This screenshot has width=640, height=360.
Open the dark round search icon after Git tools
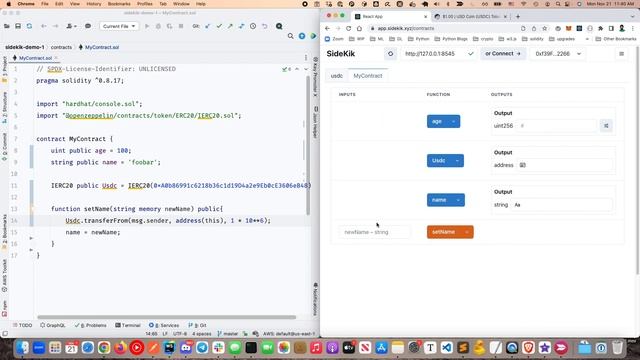coord(279,26)
